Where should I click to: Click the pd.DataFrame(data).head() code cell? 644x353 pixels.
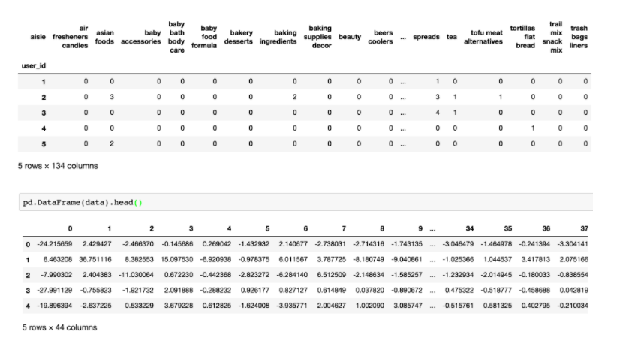[x=305, y=202]
